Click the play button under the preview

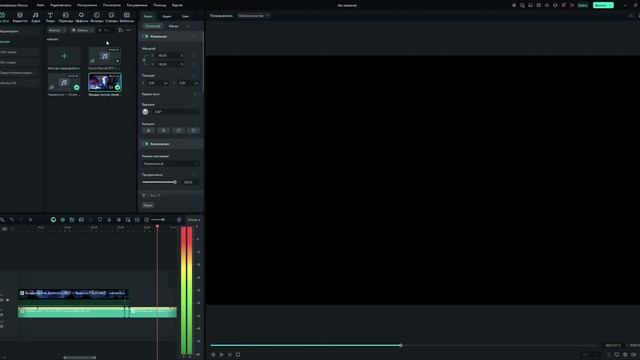pos(221,355)
